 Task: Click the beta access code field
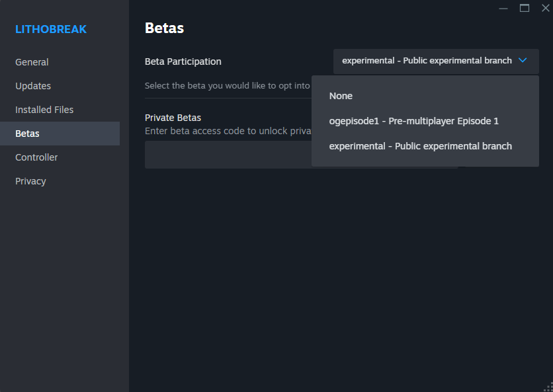228,155
